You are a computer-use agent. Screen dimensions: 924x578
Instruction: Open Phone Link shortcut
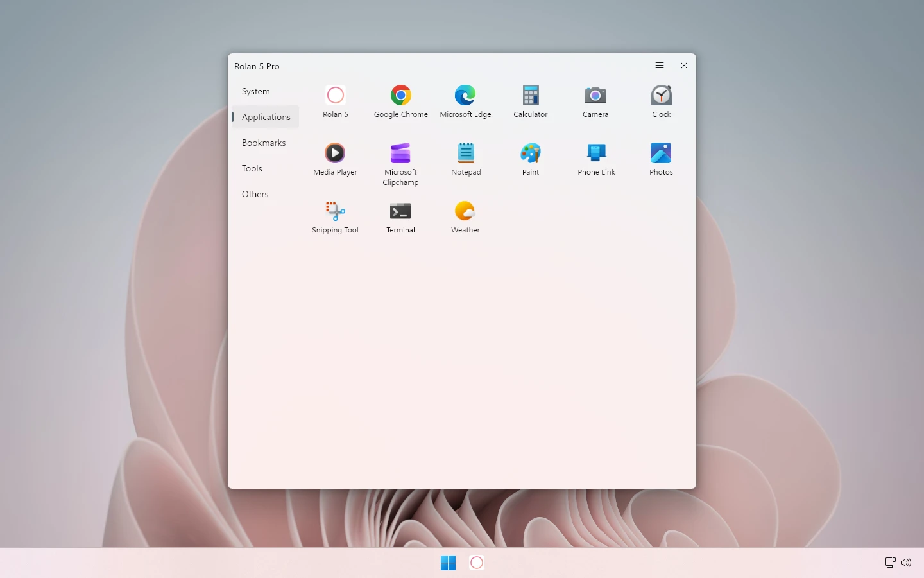pyautogui.click(x=596, y=159)
